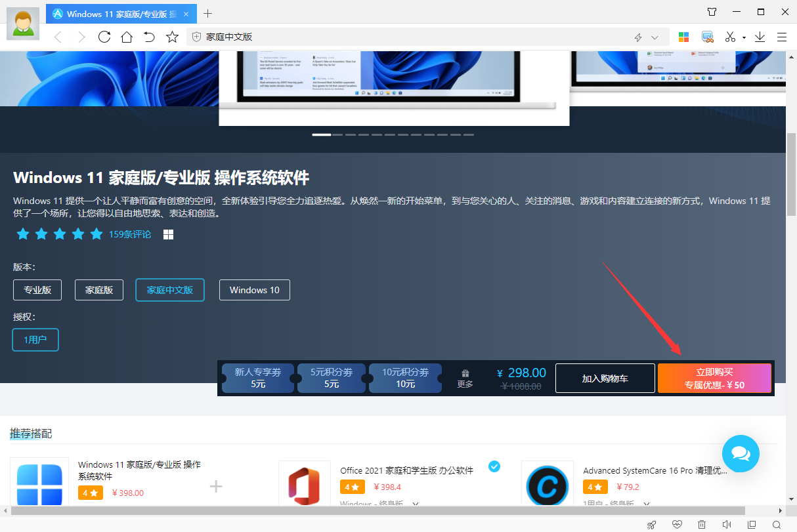The height and width of the screenshot is (532, 797).
Task: Click the ¥398.00 Windows 11 bundle price
Action: (x=128, y=493)
